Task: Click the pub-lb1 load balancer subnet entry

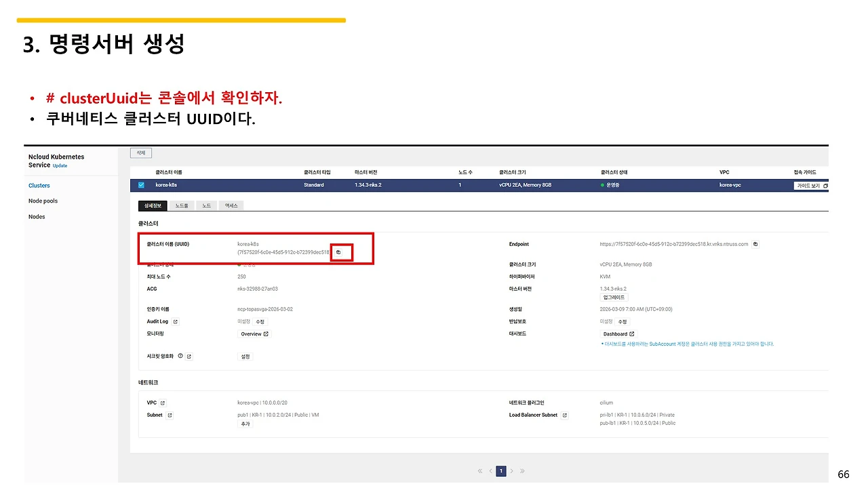Action: 638,423
